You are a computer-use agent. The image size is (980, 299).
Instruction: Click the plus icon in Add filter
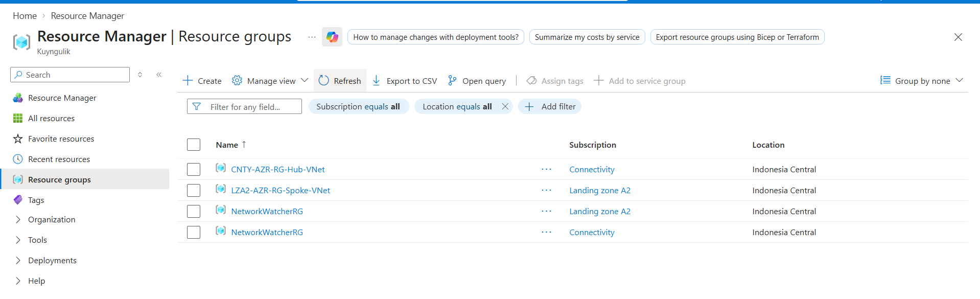pyautogui.click(x=529, y=106)
